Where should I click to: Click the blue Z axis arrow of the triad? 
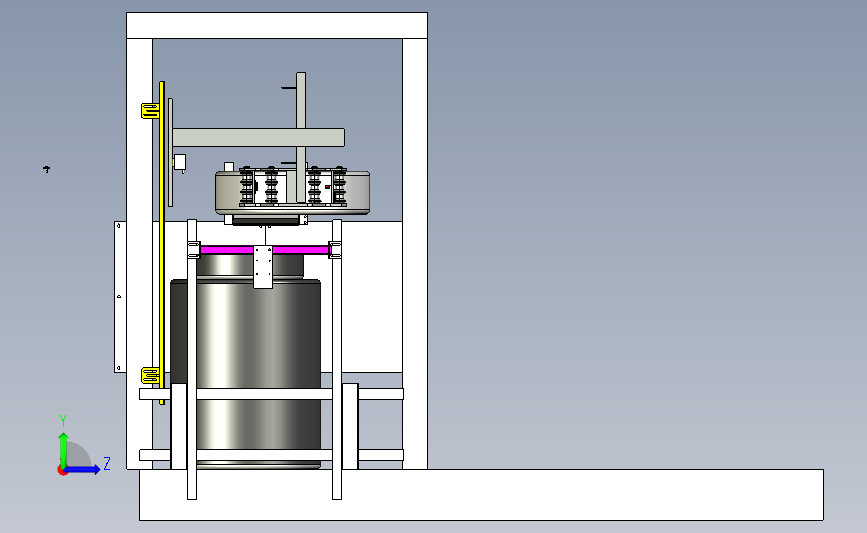point(83,470)
